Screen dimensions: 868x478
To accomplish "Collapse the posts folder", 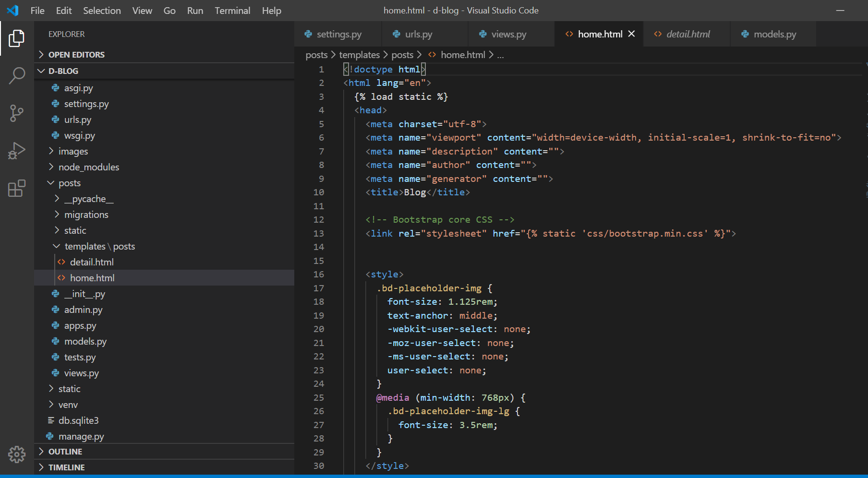I will [51, 183].
